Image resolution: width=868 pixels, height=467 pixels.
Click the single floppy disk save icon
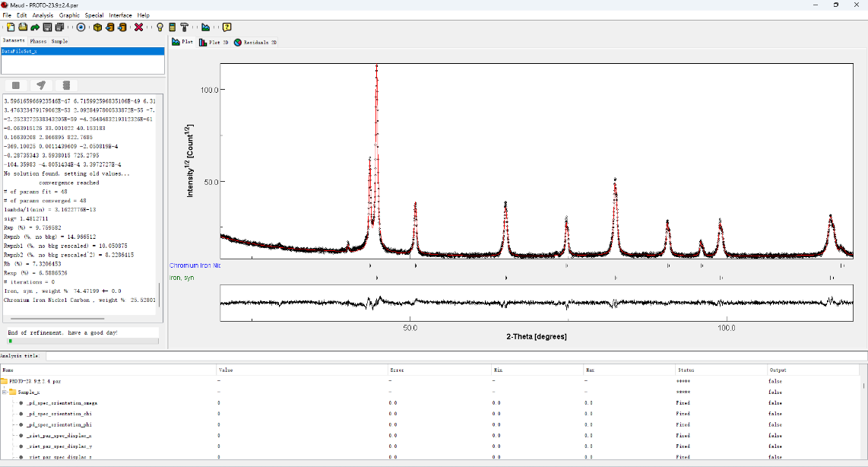coord(47,27)
